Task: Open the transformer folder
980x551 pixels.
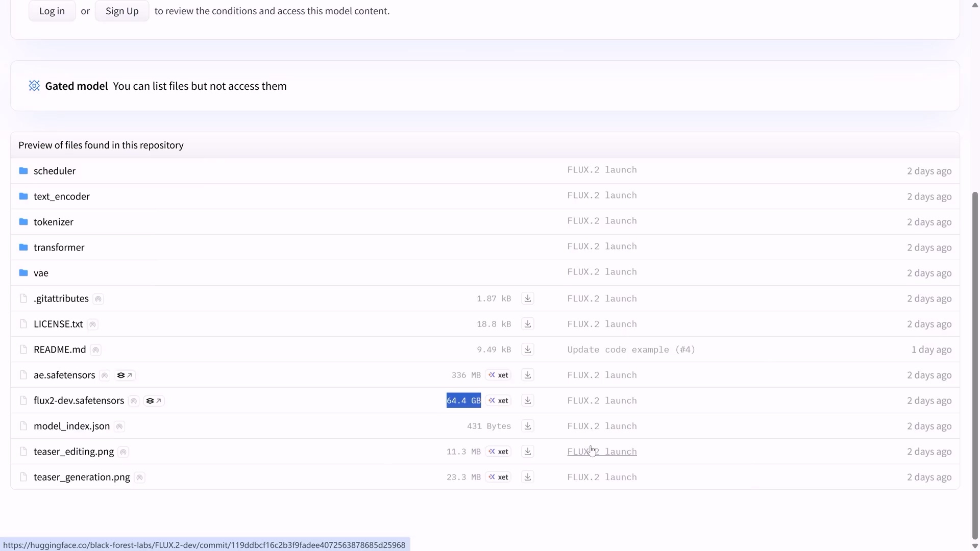Action: (59, 247)
